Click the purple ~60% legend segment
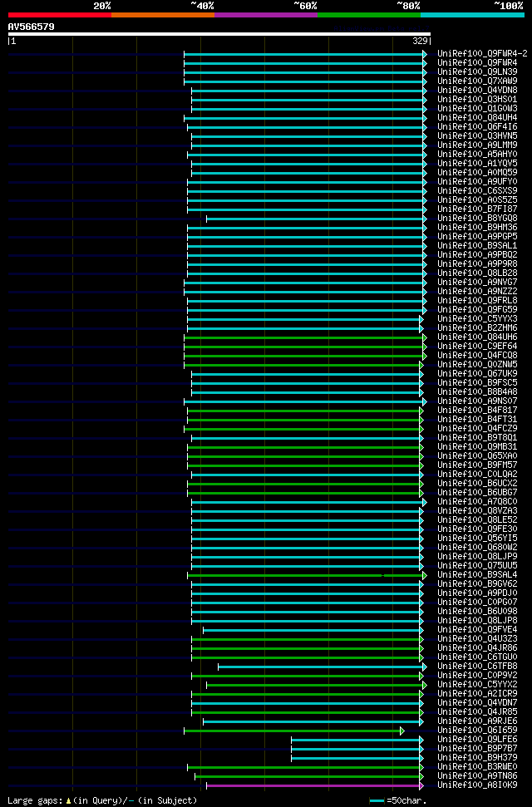 click(266, 14)
